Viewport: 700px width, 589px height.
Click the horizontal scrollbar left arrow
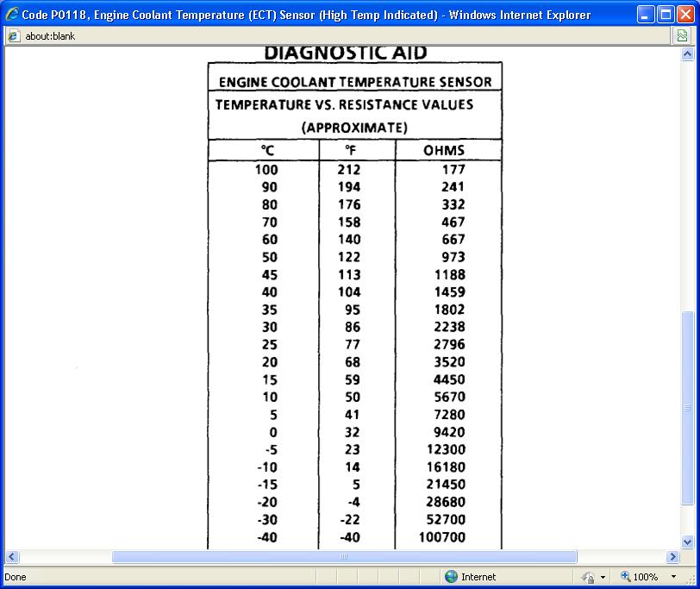click(x=12, y=556)
